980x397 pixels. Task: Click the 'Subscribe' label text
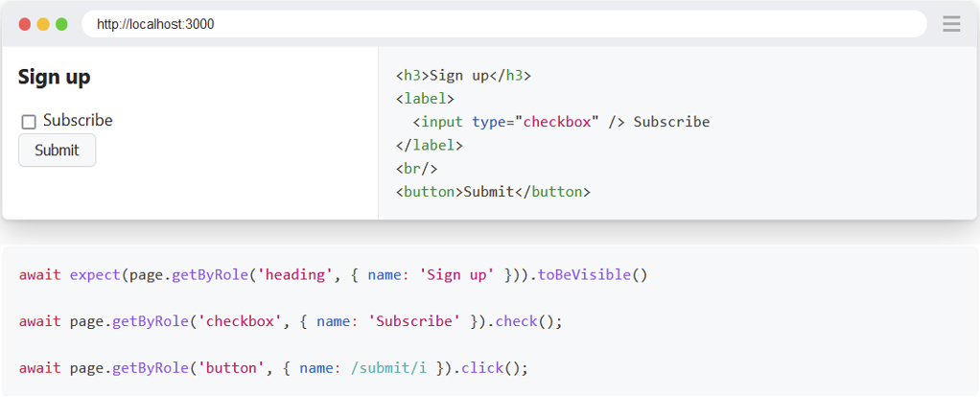(x=78, y=121)
